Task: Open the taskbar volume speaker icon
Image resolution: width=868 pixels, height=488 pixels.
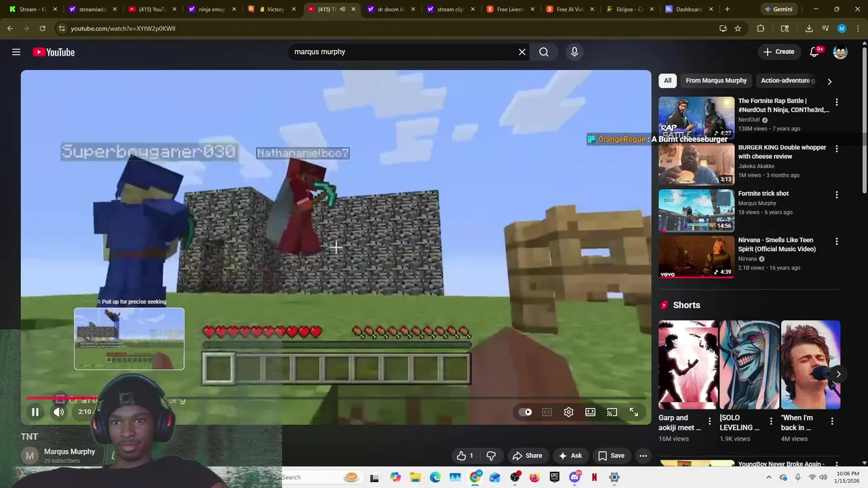Action: click(823, 477)
